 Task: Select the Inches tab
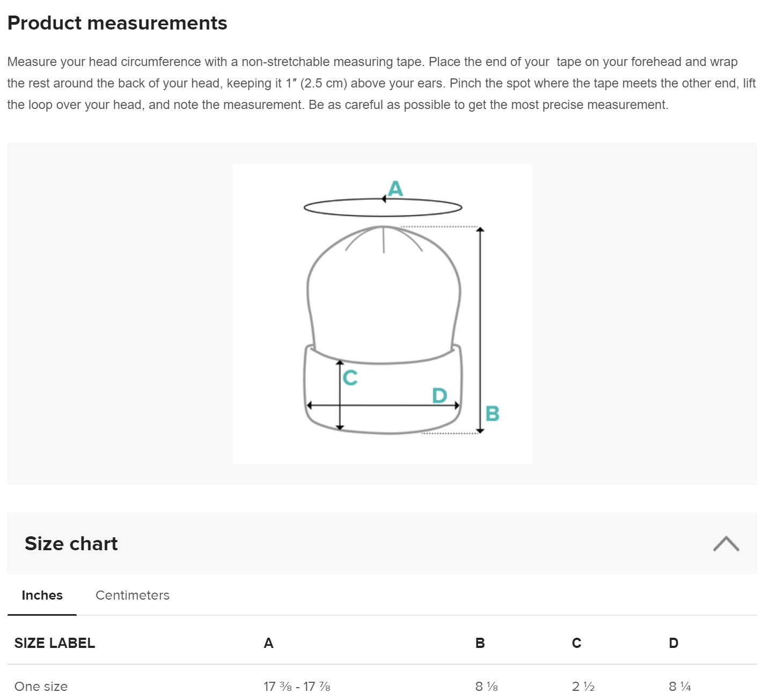pyautogui.click(x=42, y=595)
